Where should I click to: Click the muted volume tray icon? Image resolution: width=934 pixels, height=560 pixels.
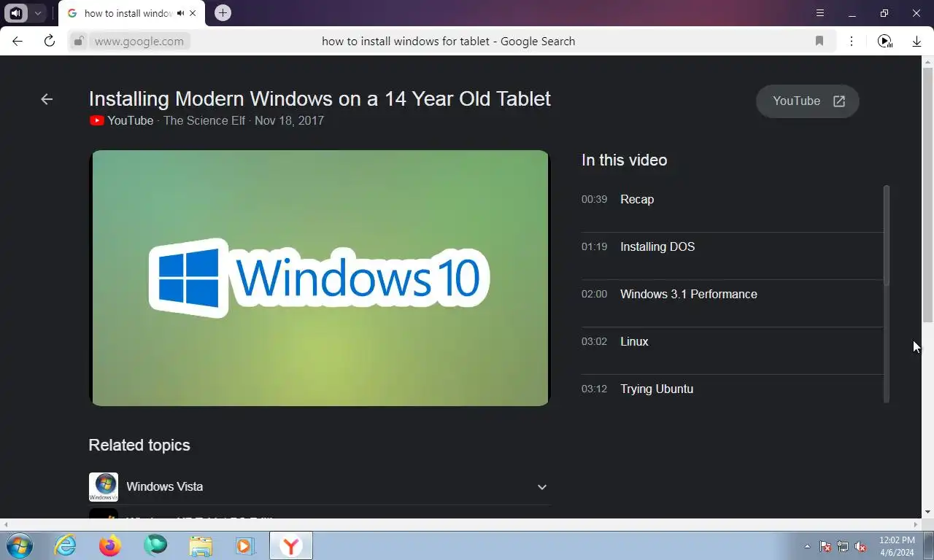pos(860,546)
